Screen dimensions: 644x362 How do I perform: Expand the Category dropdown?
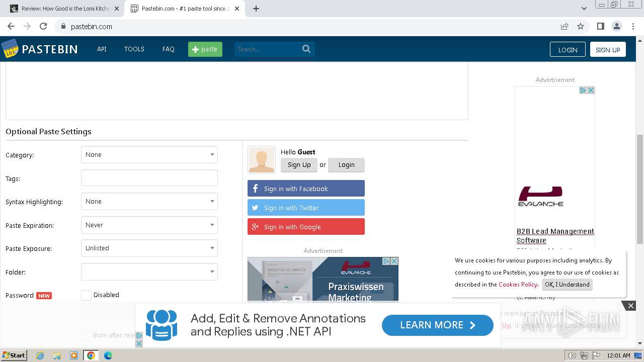coord(149,155)
